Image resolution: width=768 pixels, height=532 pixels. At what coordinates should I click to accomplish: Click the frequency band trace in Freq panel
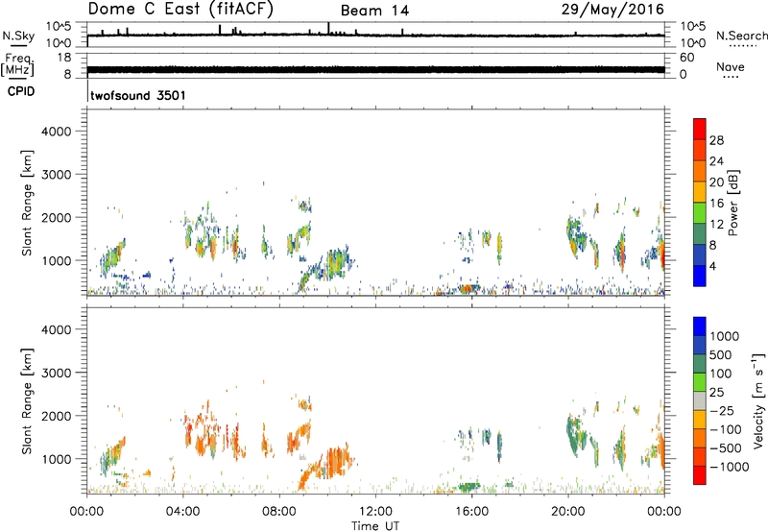375,69
